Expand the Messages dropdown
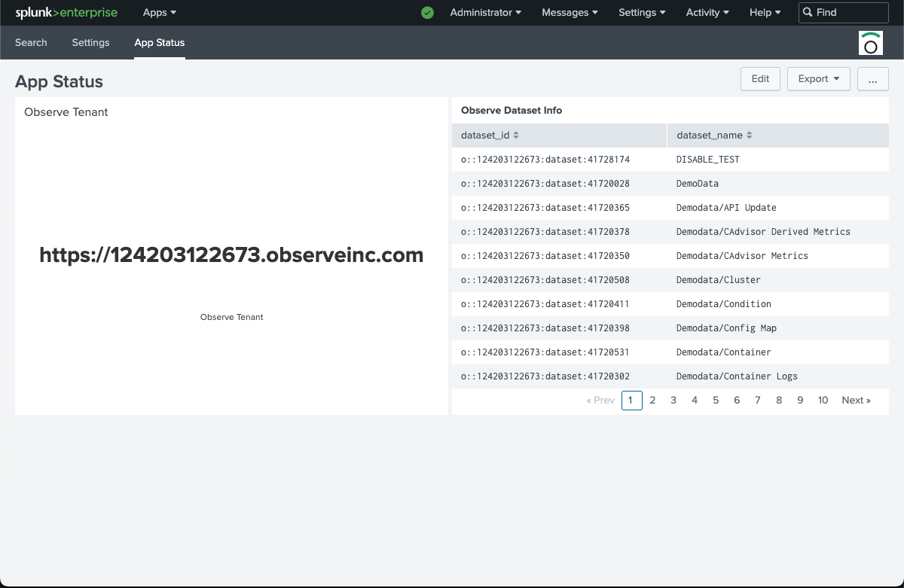 [570, 13]
